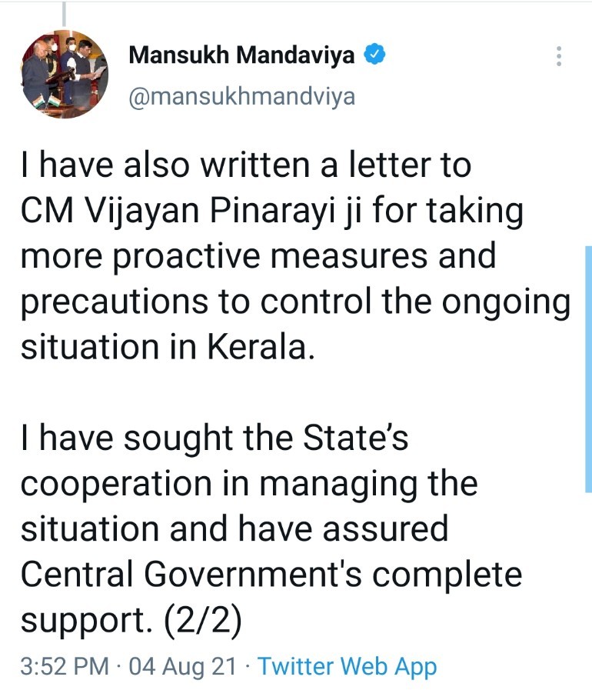
Task: Click the Mansukh Mandaviya display name
Action: point(241,55)
